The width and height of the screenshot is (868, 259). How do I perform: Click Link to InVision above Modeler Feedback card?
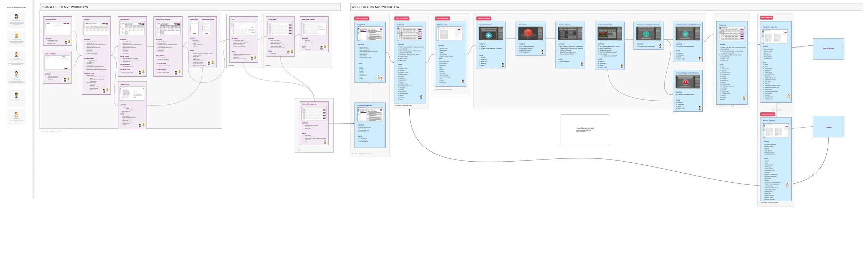click(767, 114)
